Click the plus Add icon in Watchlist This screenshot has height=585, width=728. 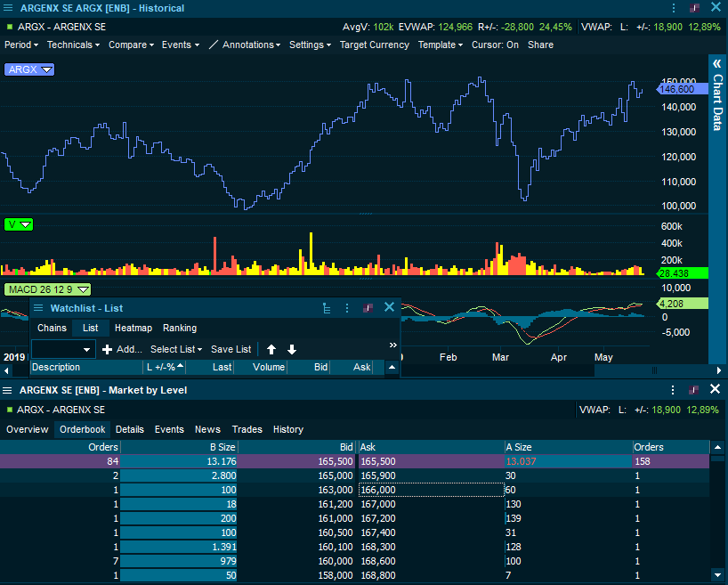tap(108, 349)
